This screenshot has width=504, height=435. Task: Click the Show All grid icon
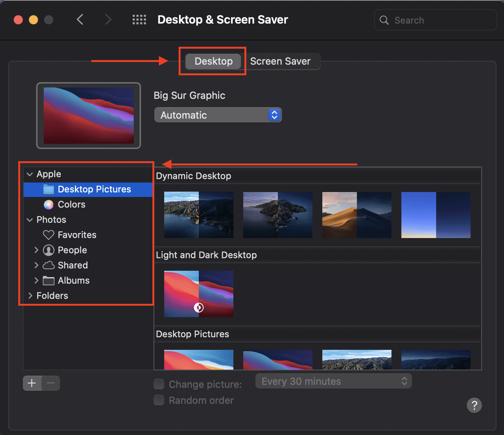click(x=139, y=20)
